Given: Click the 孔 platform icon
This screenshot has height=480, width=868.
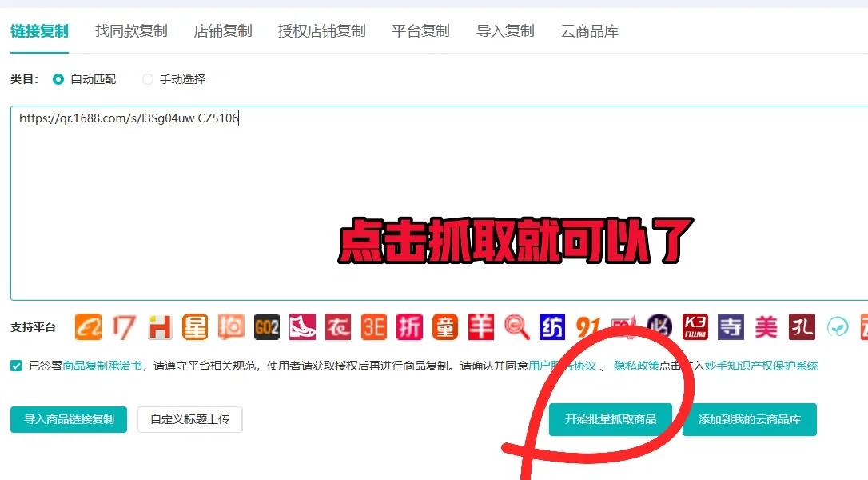Looking at the screenshot, I should pos(801,326).
